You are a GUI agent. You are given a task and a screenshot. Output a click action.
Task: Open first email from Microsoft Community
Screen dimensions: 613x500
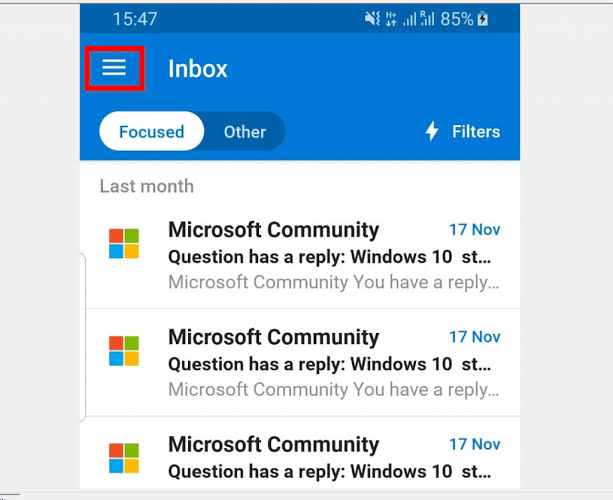[300, 254]
